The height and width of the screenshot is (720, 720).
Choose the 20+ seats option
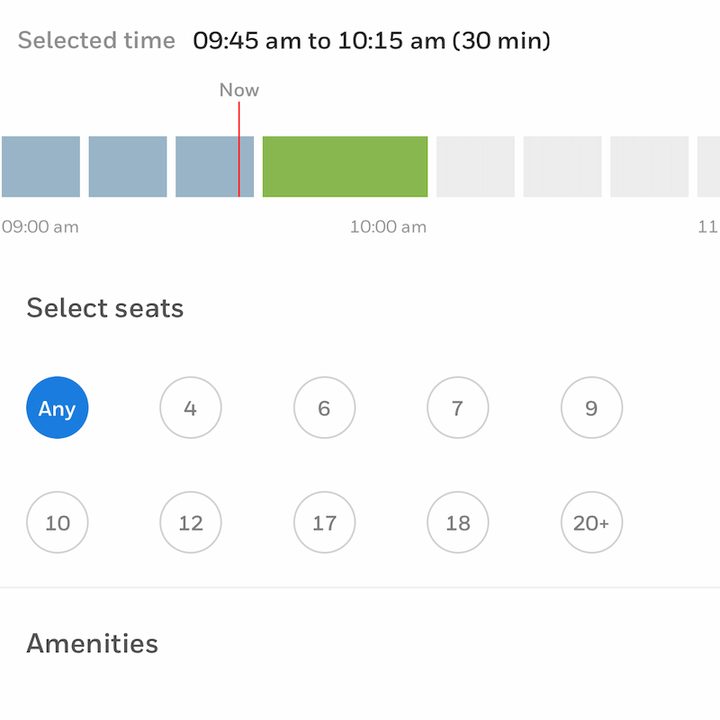tap(591, 522)
